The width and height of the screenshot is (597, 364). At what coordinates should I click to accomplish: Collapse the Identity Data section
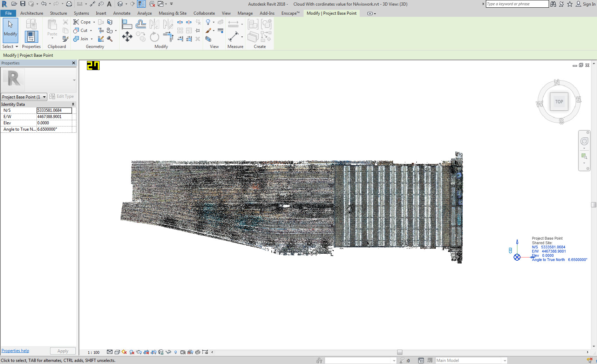(73, 104)
